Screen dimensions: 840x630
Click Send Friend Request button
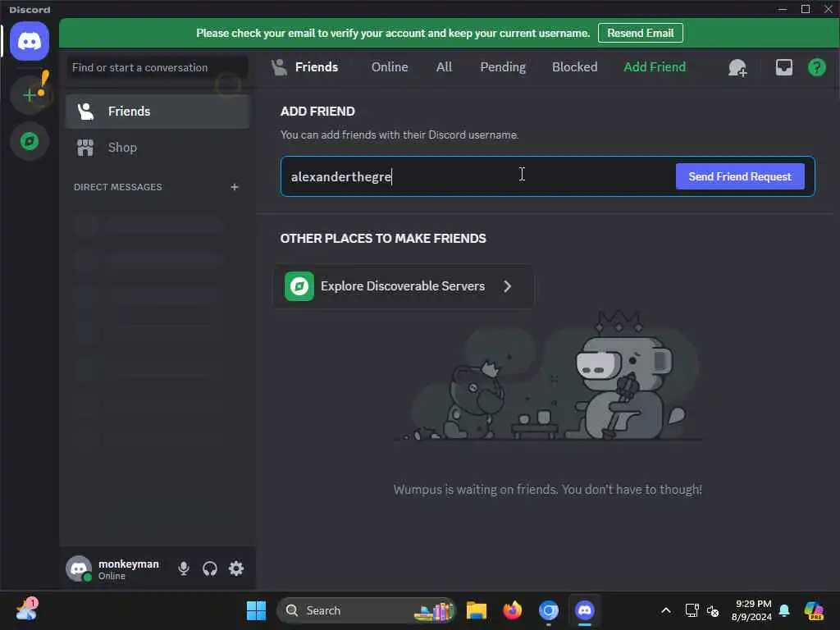(x=739, y=176)
